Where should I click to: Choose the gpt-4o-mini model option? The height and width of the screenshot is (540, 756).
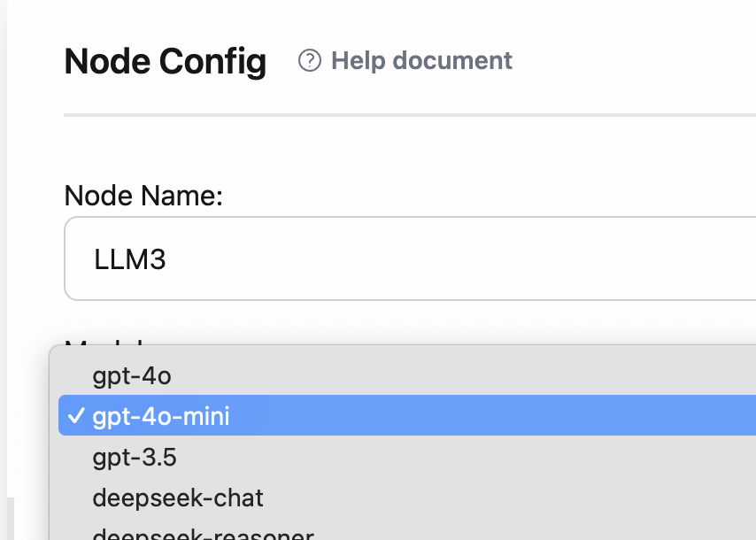coord(160,415)
